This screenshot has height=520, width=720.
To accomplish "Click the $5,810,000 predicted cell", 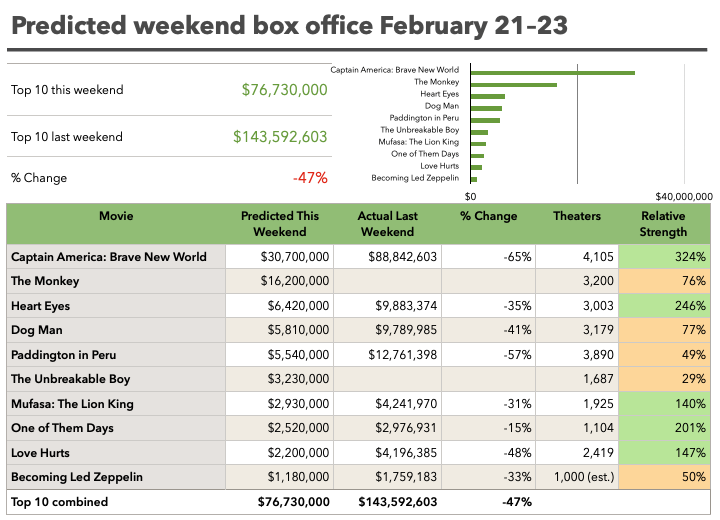I will (x=280, y=330).
